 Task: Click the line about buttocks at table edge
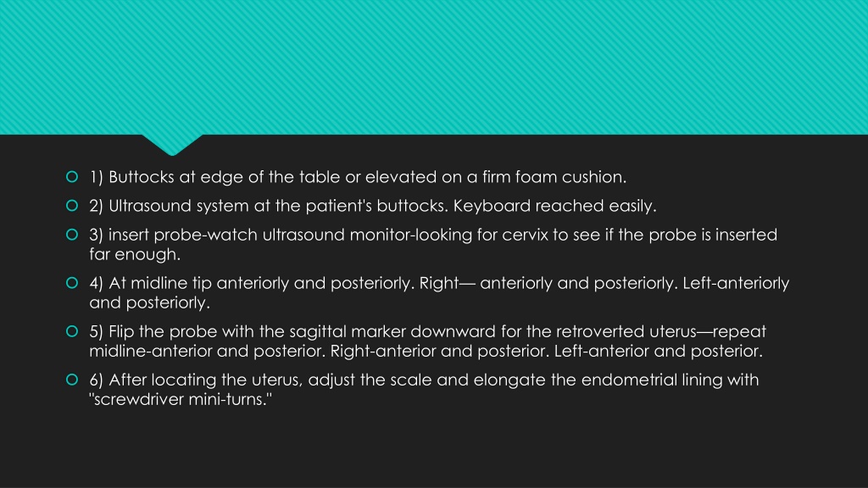pyautogui.click(x=358, y=177)
